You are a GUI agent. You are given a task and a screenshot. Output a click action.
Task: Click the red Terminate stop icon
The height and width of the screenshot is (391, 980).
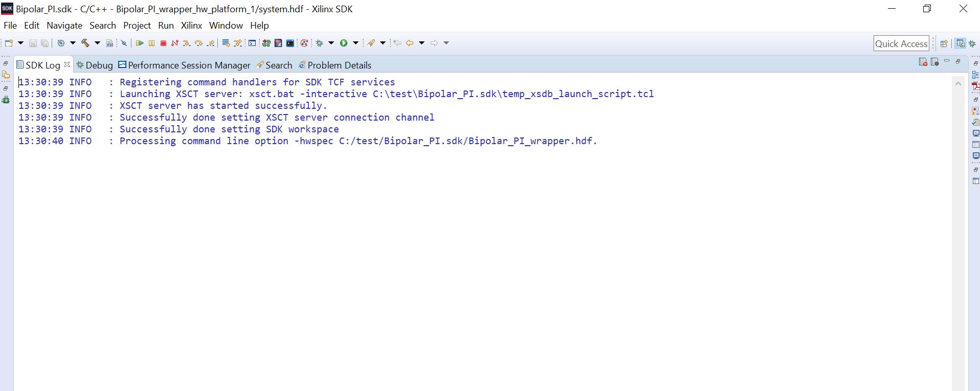tap(163, 43)
